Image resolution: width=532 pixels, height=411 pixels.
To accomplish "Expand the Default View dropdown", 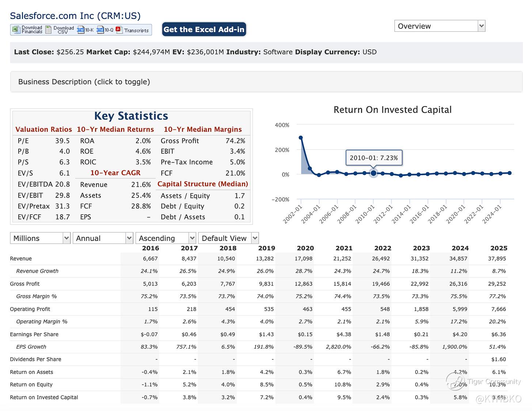I will coord(228,238).
